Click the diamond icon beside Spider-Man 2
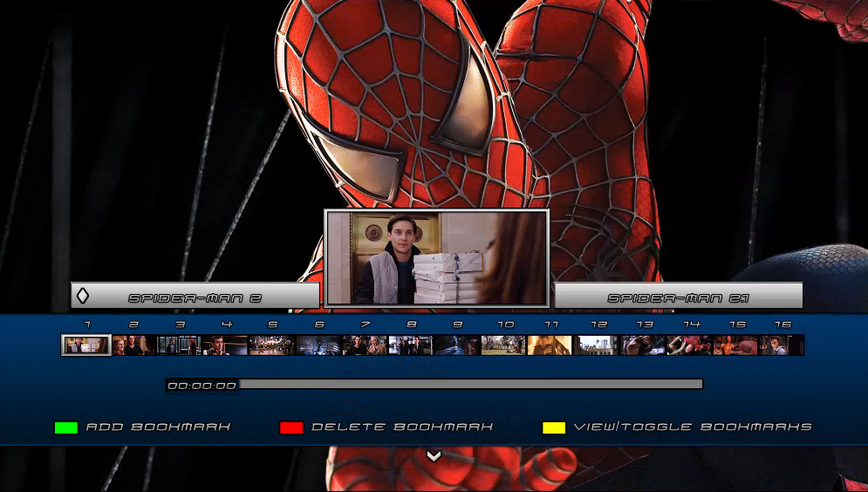The height and width of the screenshot is (492, 868). (x=83, y=296)
